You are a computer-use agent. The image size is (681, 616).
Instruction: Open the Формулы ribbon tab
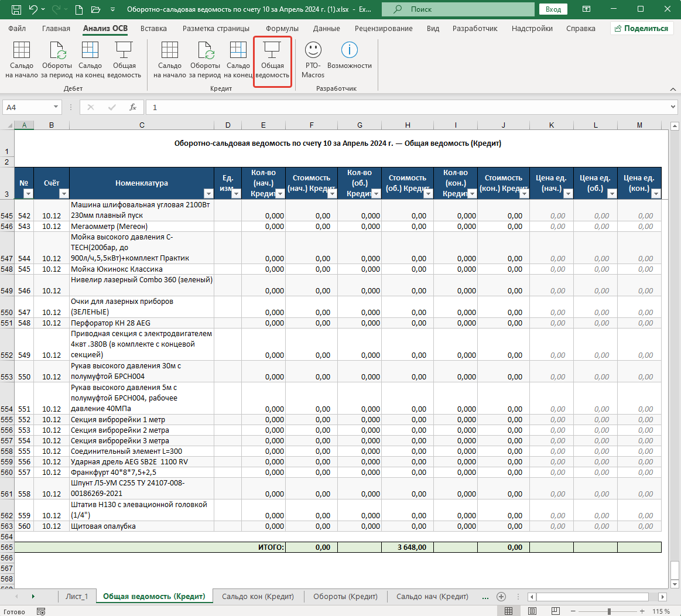pyautogui.click(x=282, y=28)
